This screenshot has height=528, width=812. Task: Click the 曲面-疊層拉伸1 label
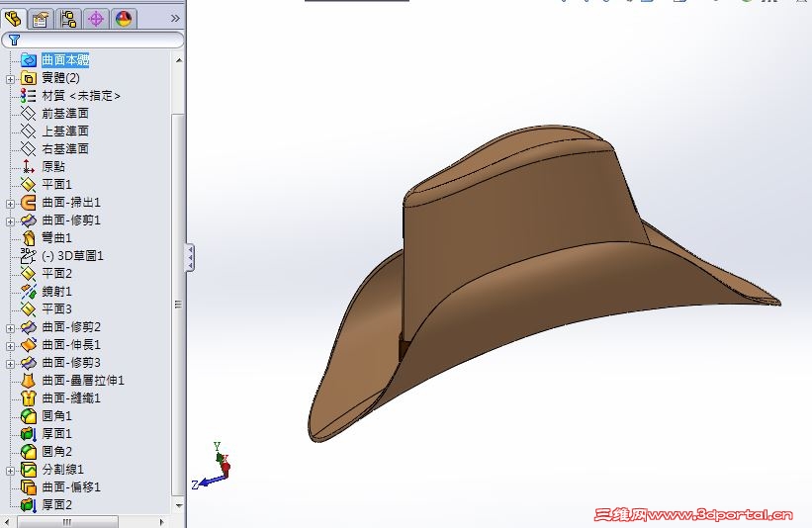point(83,381)
